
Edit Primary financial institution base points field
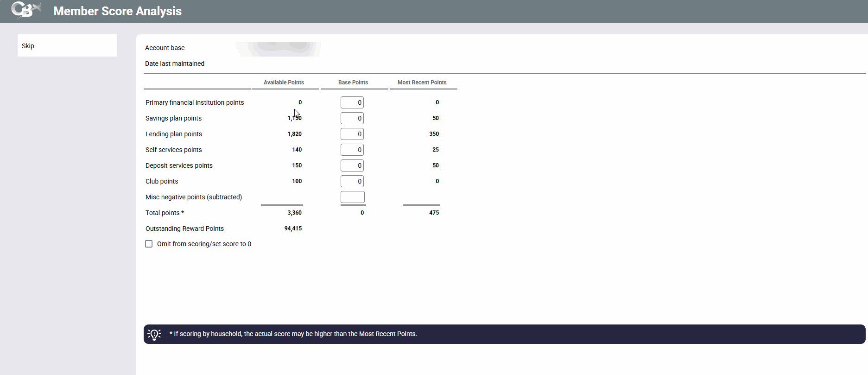click(x=352, y=102)
